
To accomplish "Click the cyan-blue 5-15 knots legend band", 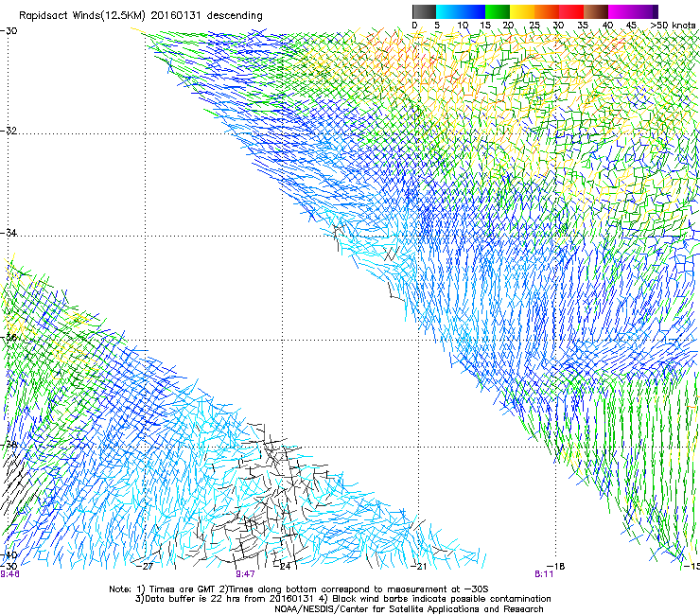I will tap(461, 11).
